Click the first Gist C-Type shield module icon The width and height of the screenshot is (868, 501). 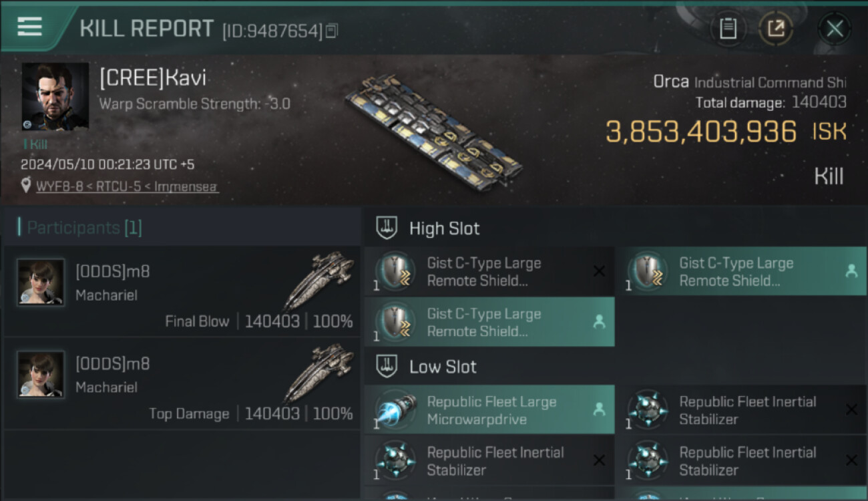pos(395,273)
